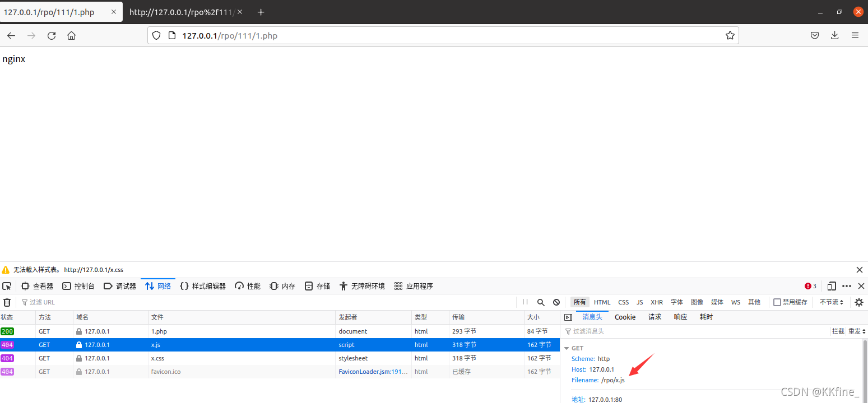The image size is (868, 403).
Task: Open the Debugger (调试器) tab
Action: [x=120, y=286]
